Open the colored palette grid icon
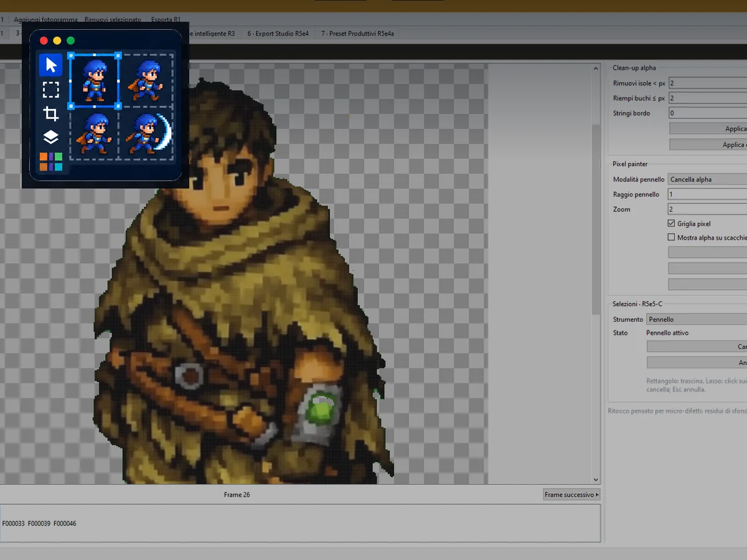This screenshot has height=560, width=747. click(51, 162)
